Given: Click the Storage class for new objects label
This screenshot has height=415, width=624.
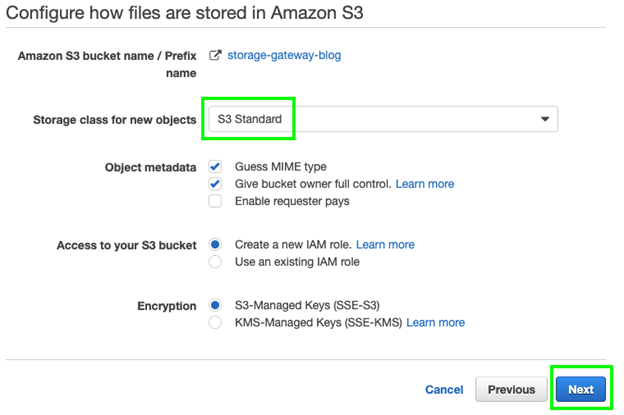Looking at the screenshot, I should tap(114, 120).
